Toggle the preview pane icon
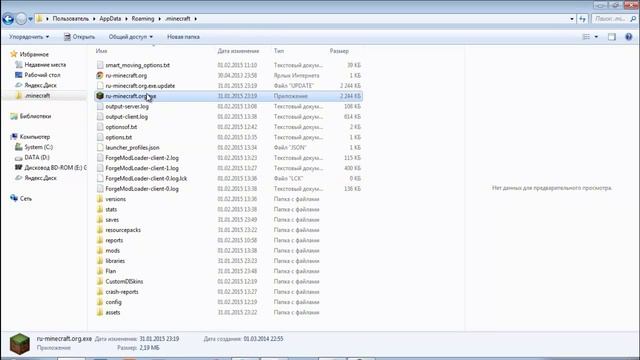The image size is (640, 360). point(611,37)
